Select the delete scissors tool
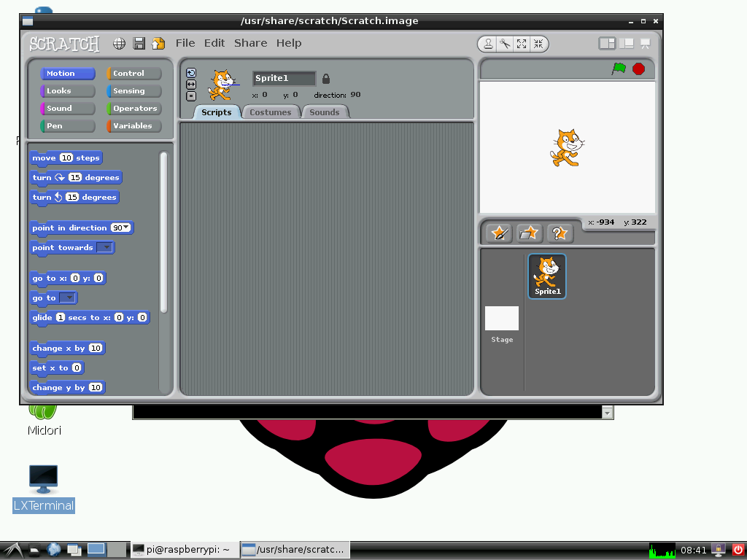 (x=505, y=44)
